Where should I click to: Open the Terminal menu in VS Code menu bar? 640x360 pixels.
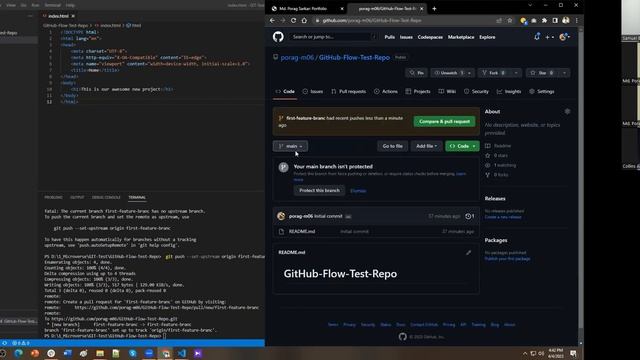(x=53, y=5)
